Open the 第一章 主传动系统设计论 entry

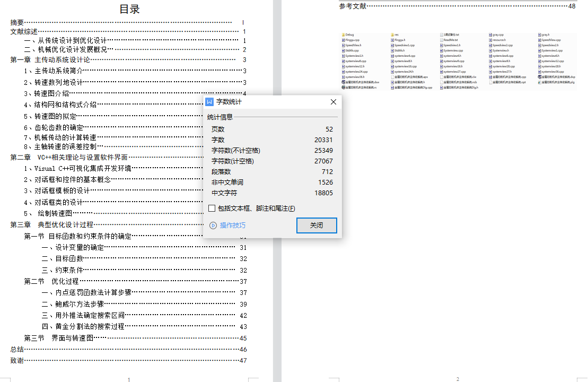tap(128, 59)
